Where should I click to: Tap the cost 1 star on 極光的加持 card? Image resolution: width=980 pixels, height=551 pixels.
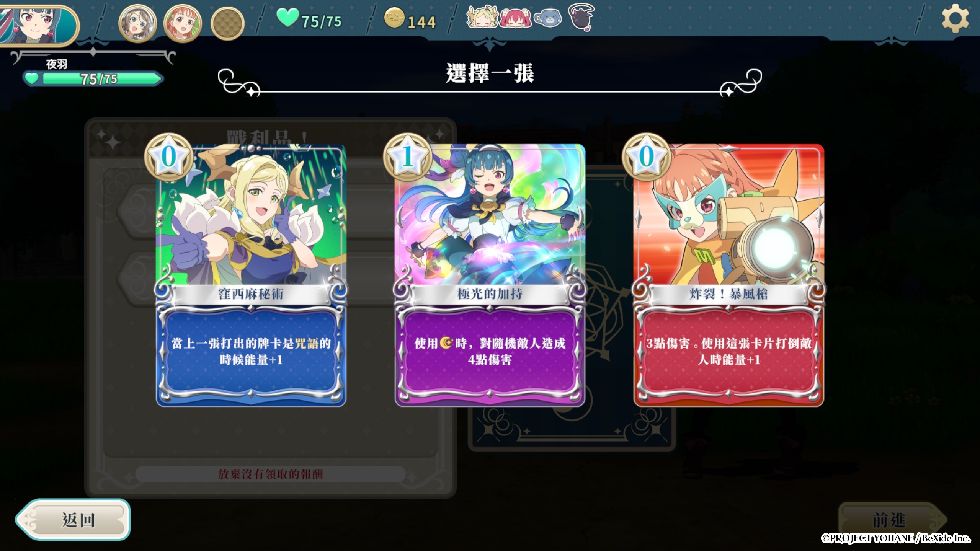tap(408, 157)
